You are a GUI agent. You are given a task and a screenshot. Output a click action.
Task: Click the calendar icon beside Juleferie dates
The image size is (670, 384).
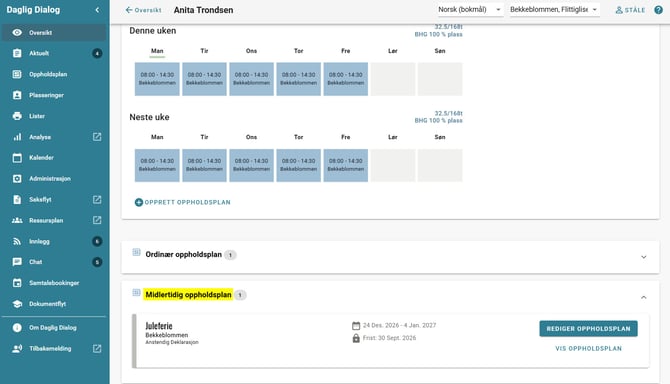point(356,326)
